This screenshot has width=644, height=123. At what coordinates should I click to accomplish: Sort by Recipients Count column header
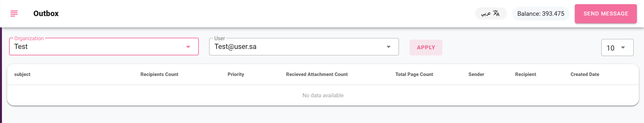[159, 74]
